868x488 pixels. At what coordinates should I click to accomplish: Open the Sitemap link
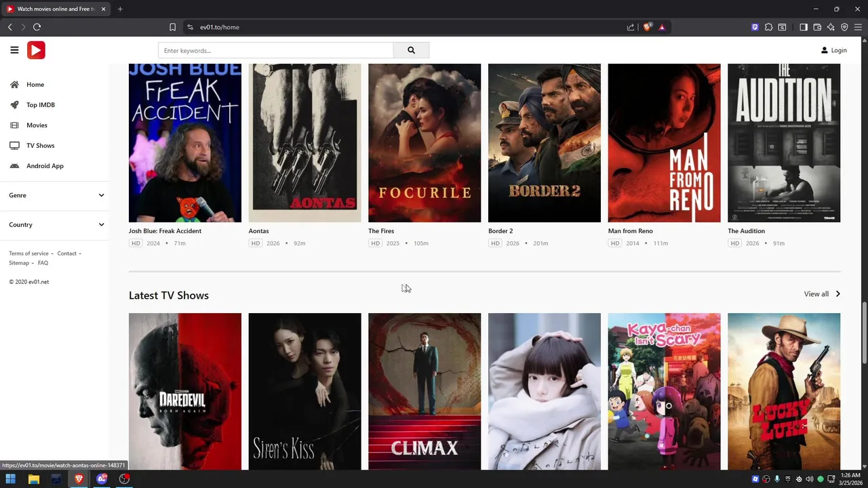click(x=19, y=263)
